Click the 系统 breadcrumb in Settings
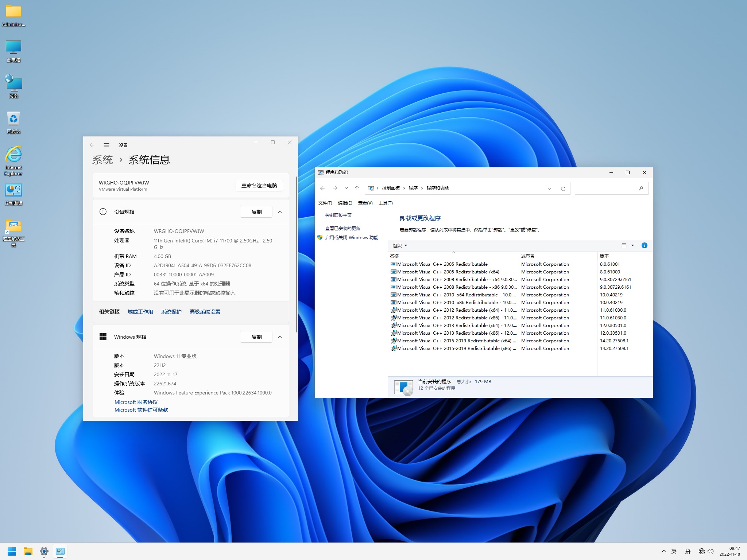This screenshot has width=747, height=560. tap(102, 160)
